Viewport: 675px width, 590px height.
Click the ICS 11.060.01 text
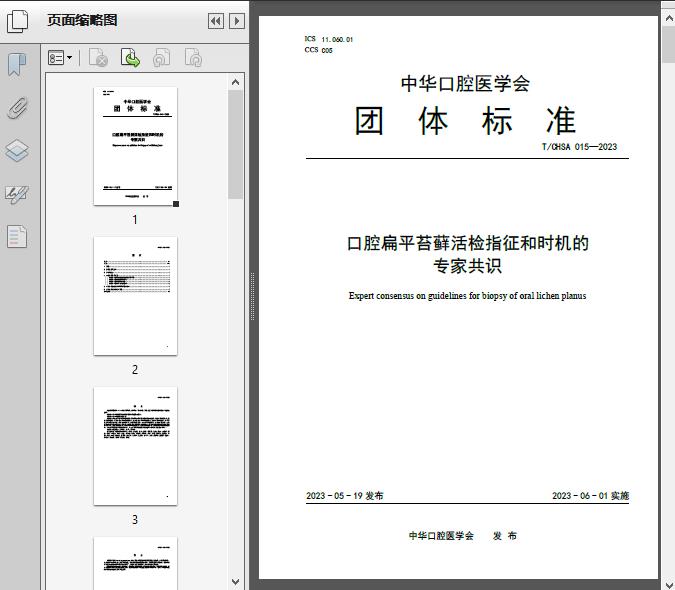tap(329, 39)
